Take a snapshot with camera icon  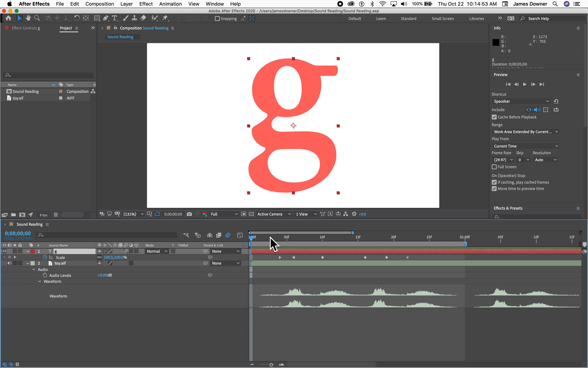189,214
